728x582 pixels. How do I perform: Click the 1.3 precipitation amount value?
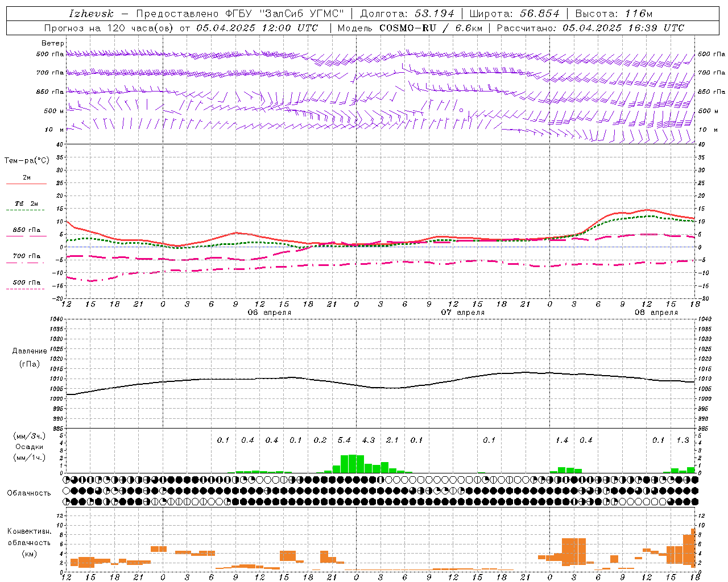682,440
